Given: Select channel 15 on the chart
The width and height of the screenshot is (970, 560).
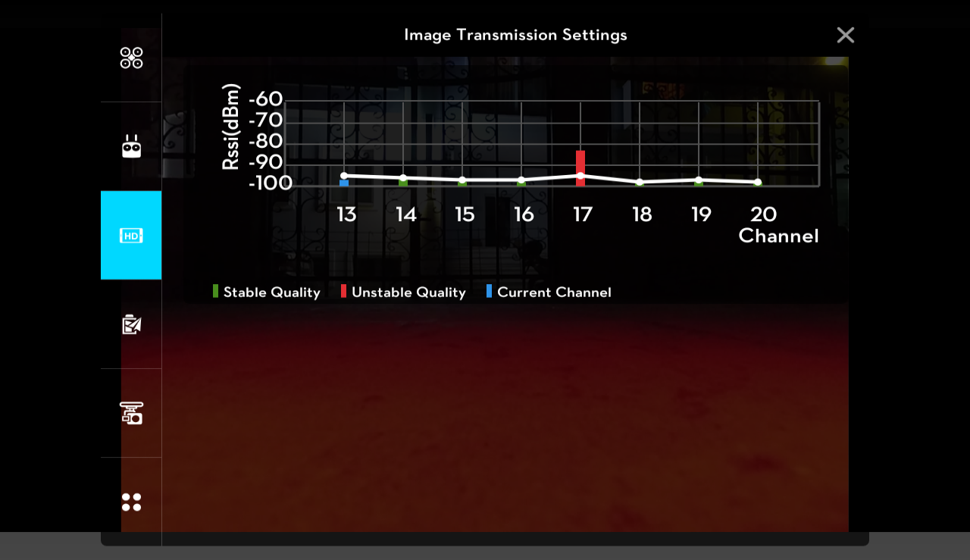Looking at the screenshot, I should coord(465,214).
